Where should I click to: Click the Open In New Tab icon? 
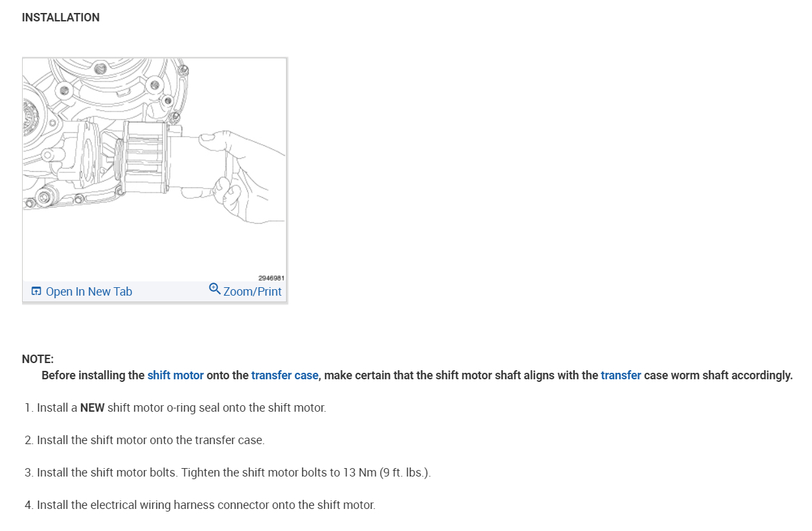tap(36, 291)
